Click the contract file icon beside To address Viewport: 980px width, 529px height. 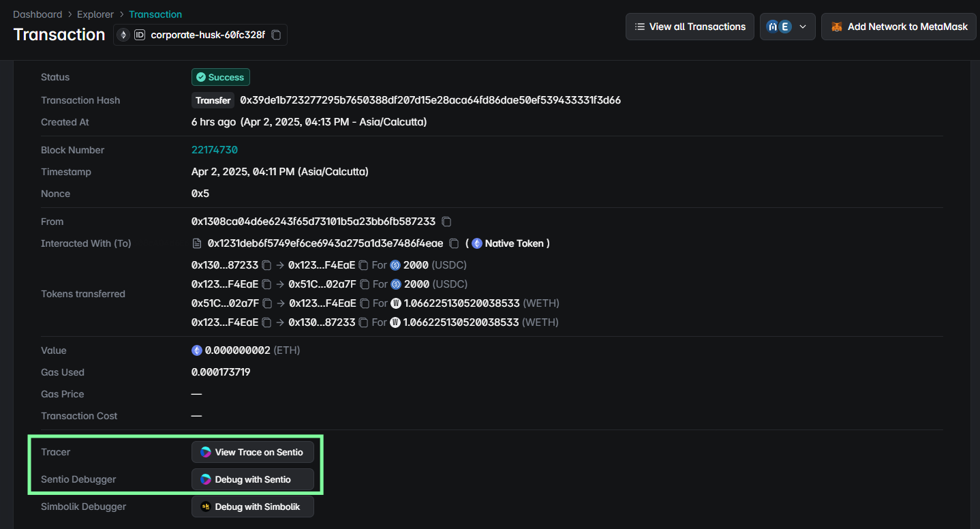click(197, 243)
